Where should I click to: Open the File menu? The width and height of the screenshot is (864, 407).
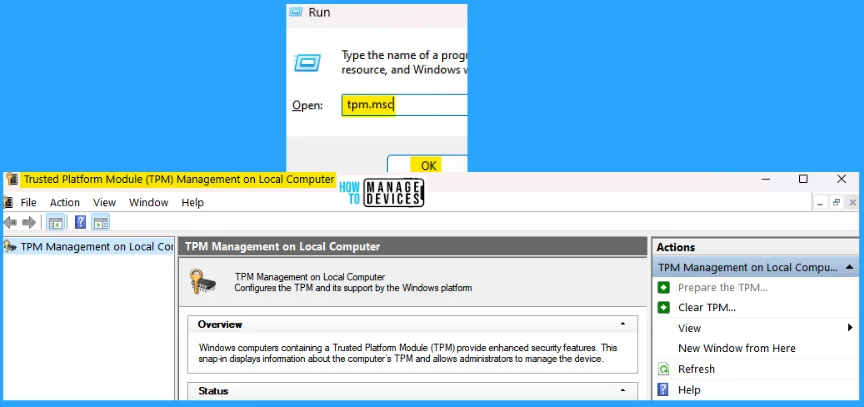29,203
